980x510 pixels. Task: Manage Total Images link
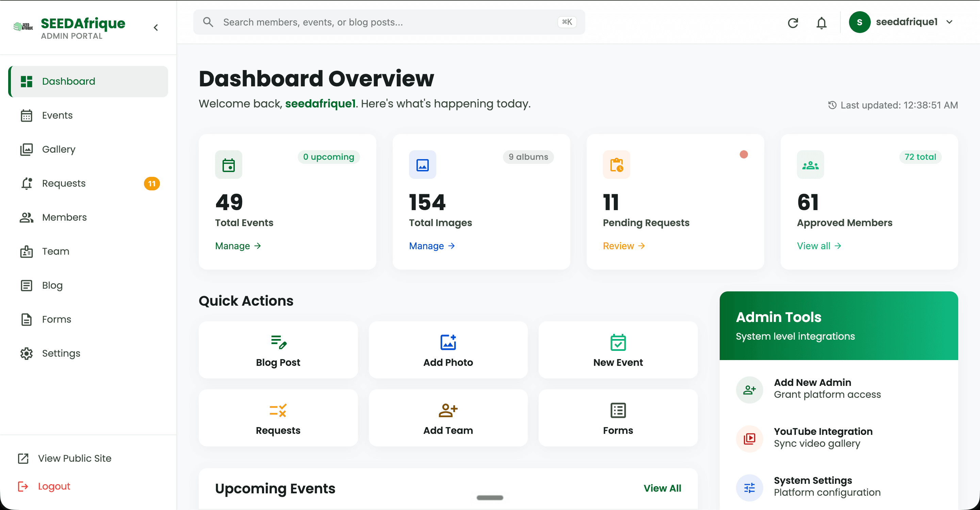[x=432, y=246]
